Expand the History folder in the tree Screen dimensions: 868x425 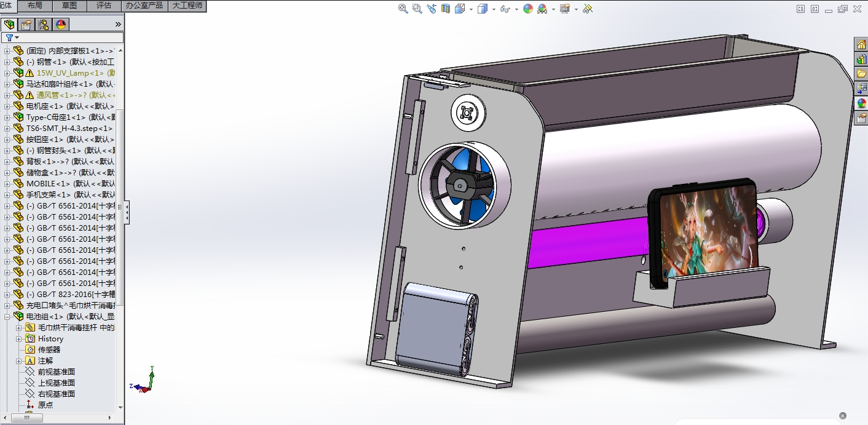(19, 339)
